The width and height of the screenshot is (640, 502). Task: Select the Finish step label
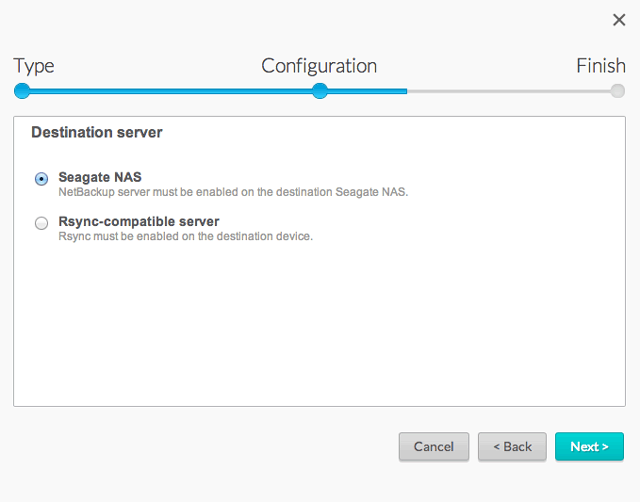click(x=600, y=66)
